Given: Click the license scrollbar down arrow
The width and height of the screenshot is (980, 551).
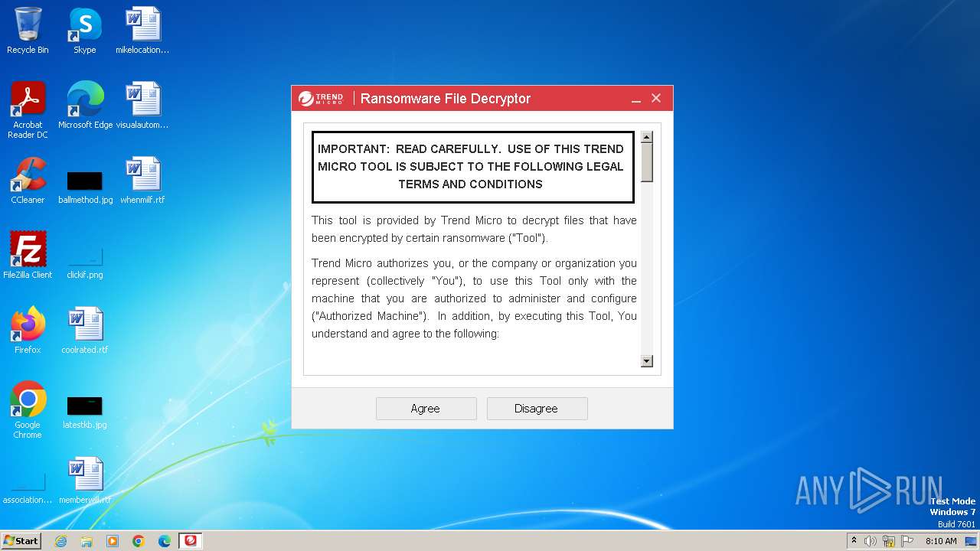Looking at the screenshot, I should [647, 361].
